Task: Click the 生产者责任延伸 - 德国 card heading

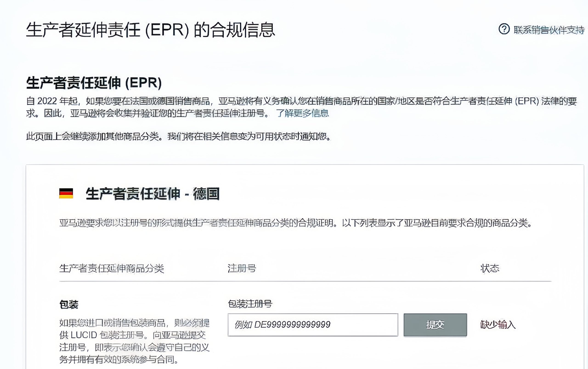Action: pos(153,194)
